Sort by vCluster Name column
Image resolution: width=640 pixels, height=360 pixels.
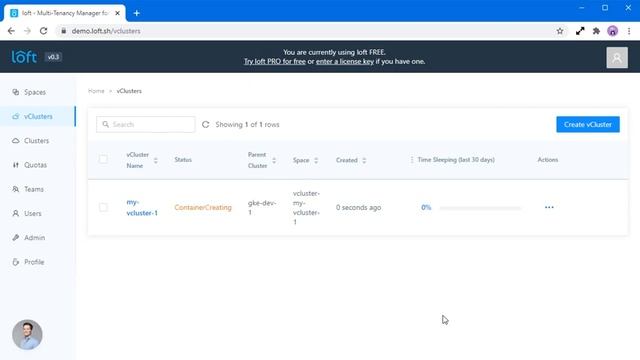coord(156,160)
